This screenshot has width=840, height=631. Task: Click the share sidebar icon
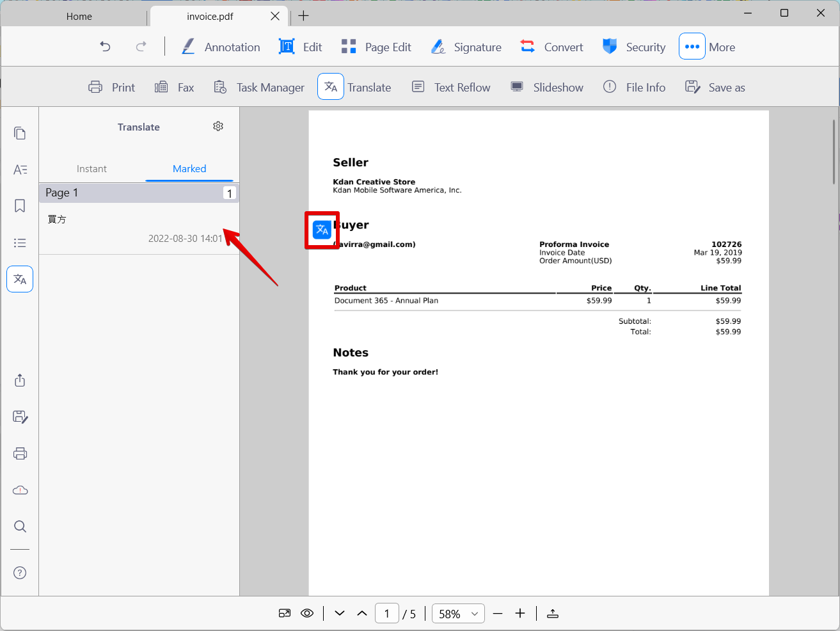pos(20,380)
